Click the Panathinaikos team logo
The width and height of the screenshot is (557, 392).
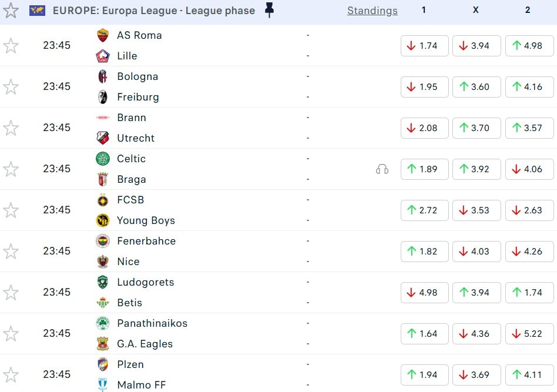103,323
